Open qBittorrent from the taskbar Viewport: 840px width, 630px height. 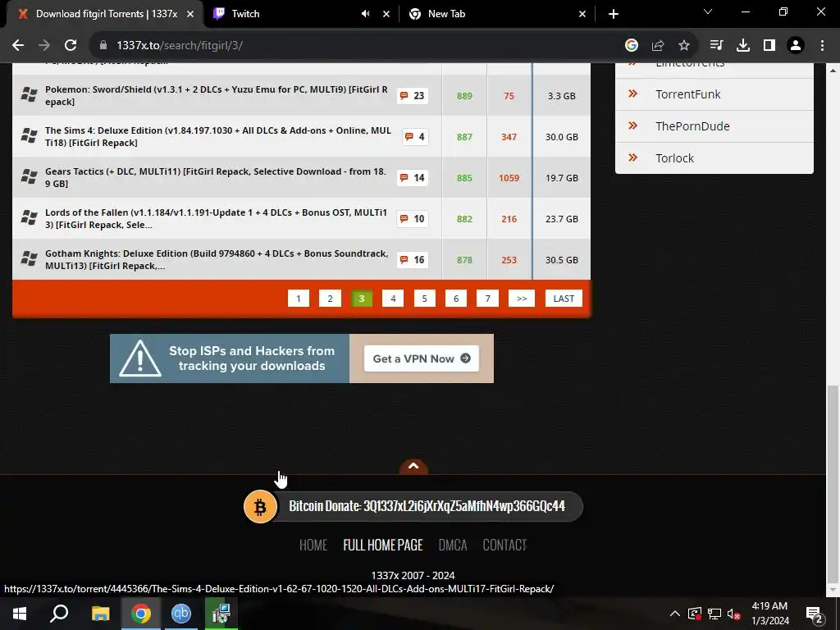point(181,614)
